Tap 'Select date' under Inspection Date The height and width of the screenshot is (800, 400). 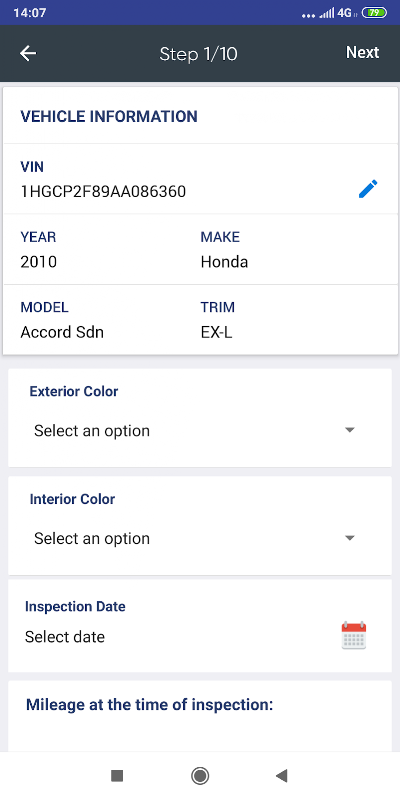[65, 637]
